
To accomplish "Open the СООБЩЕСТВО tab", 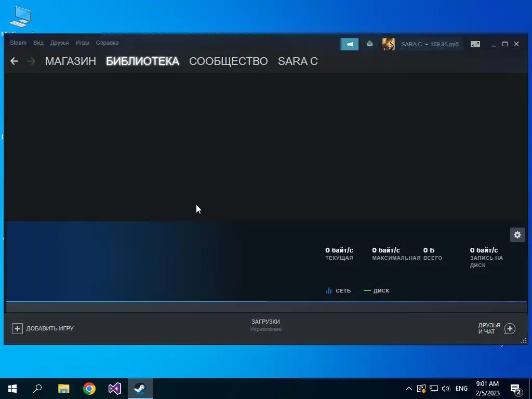I will [229, 61].
